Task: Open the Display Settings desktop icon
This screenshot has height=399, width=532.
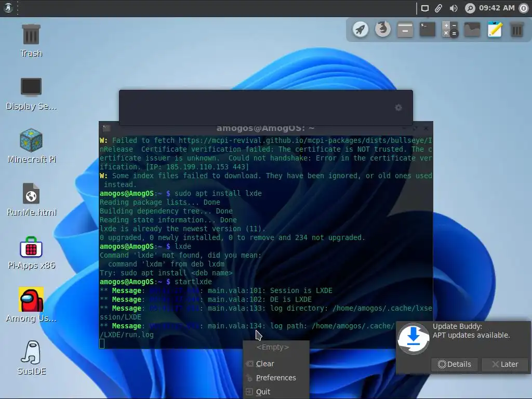Action: pos(31,94)
